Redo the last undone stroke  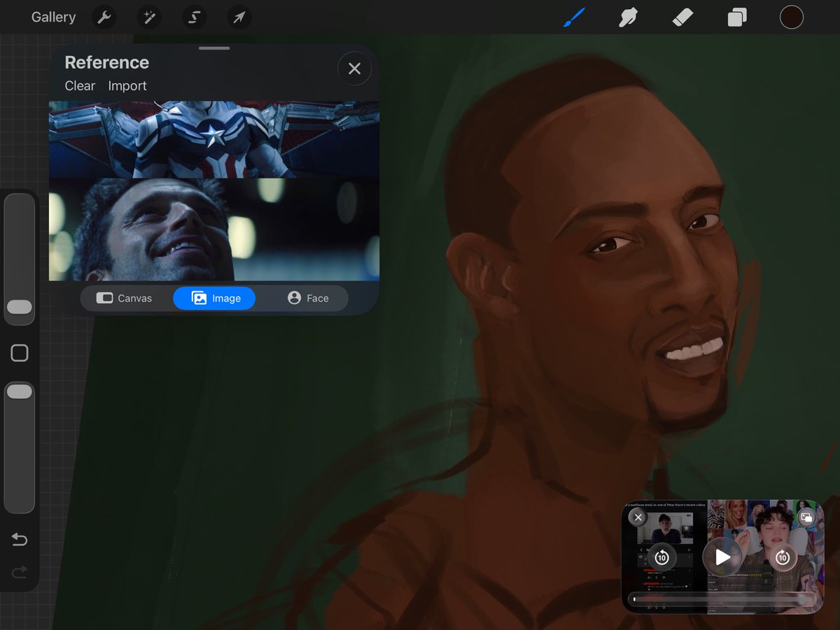coord(20,573)
